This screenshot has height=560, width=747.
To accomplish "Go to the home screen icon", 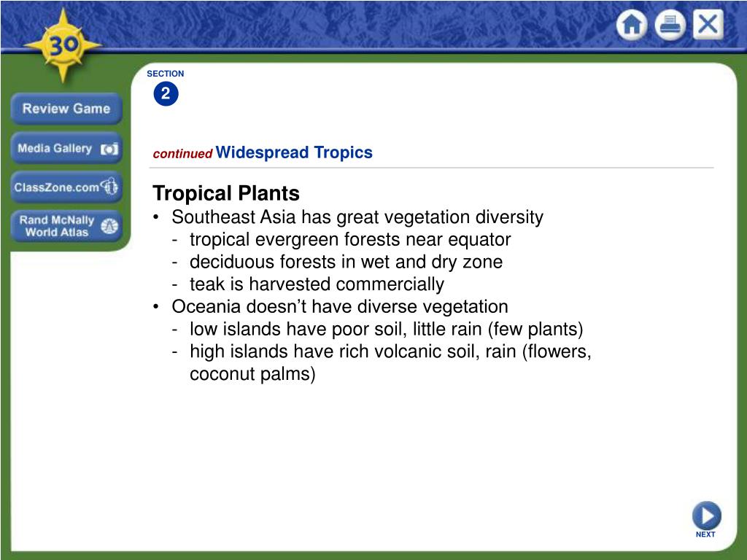I will 632,24.
